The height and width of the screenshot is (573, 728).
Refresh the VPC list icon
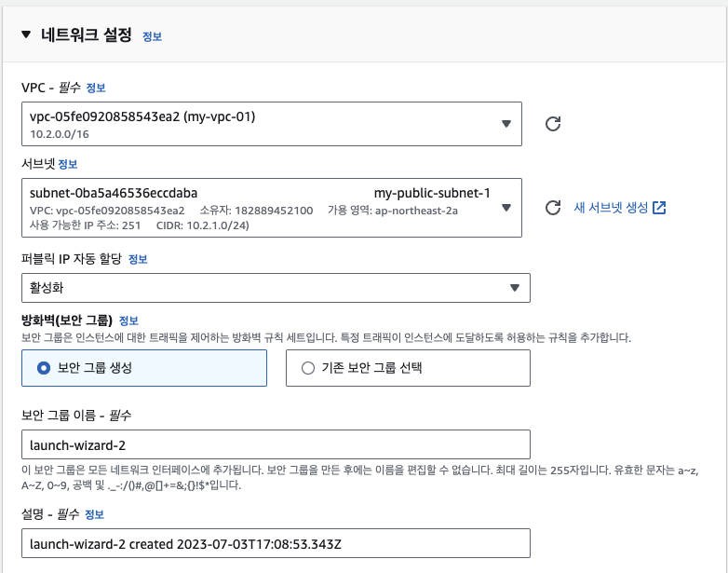point(553,124)
